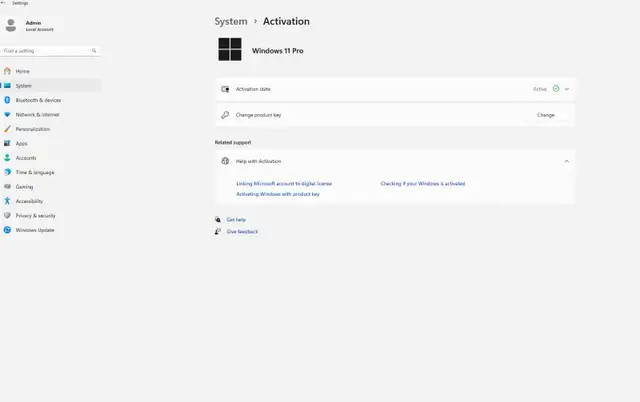Click the Personalization paintbrush icon
Screen dimensions: 640x402
tap(7, 129)
